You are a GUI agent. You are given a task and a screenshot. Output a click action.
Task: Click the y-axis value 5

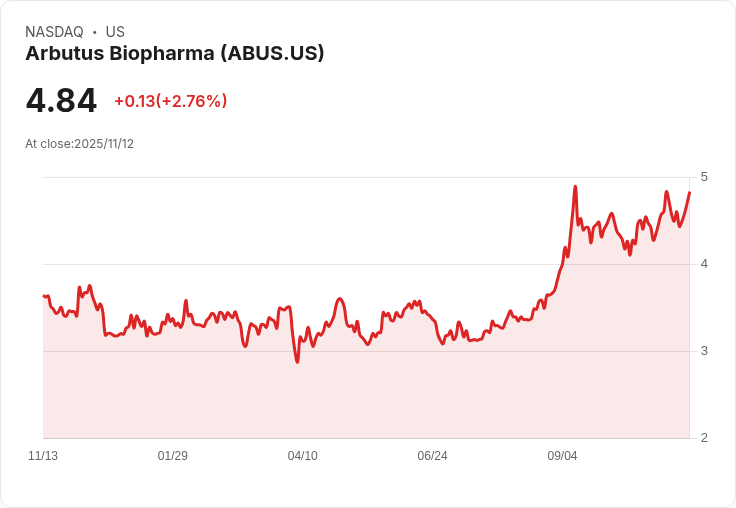coord(704,177)
